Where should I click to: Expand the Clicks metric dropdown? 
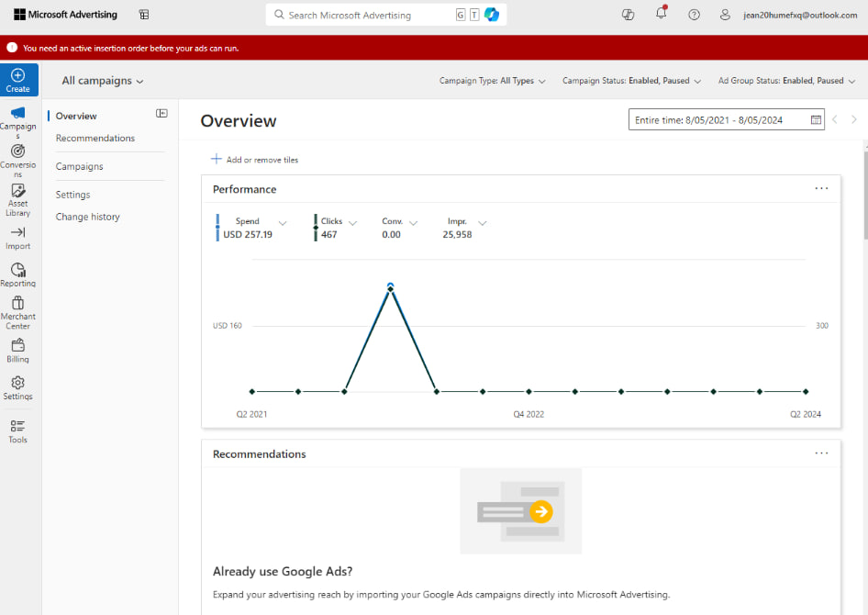pos(353,223)
